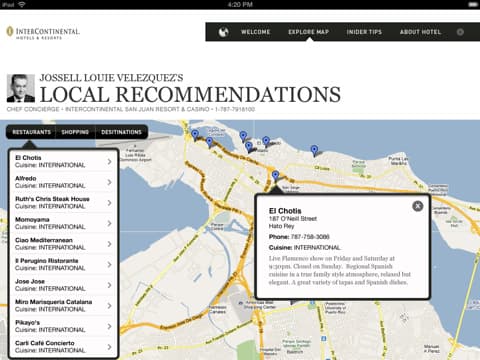Expand Jose Jose row chevron

[x=109, y=285]
